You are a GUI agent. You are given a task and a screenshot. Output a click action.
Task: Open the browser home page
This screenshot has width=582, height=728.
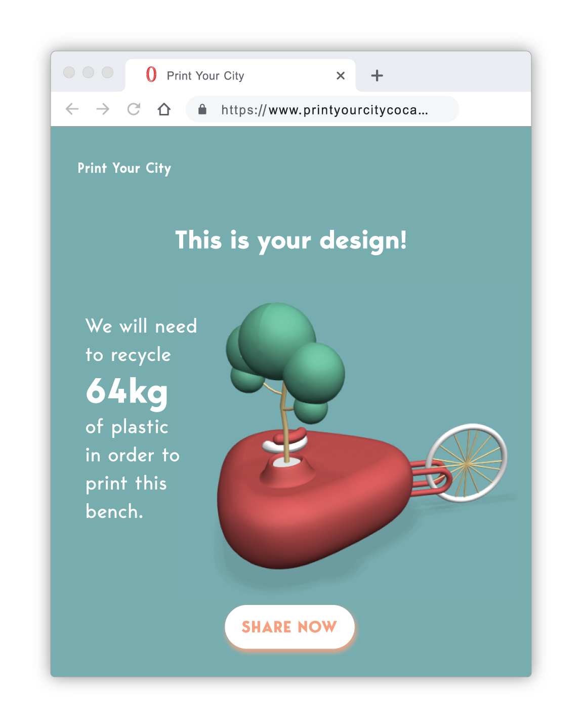click(x=164, y=109)
